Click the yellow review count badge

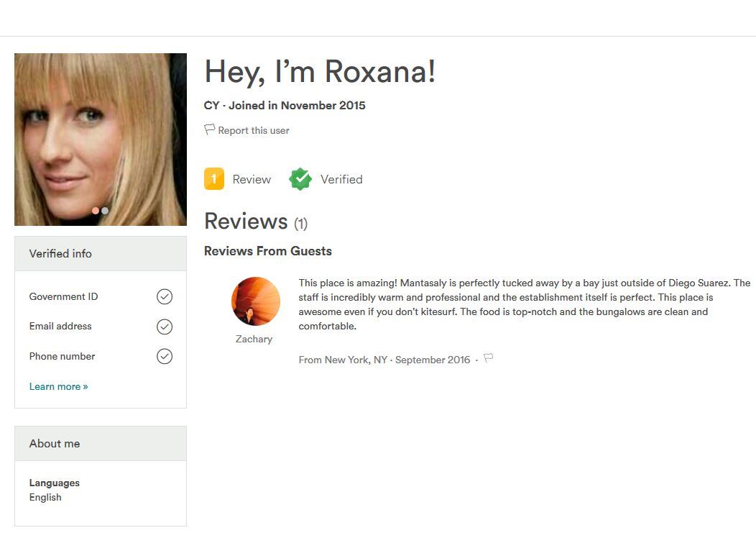pos(214,179)
